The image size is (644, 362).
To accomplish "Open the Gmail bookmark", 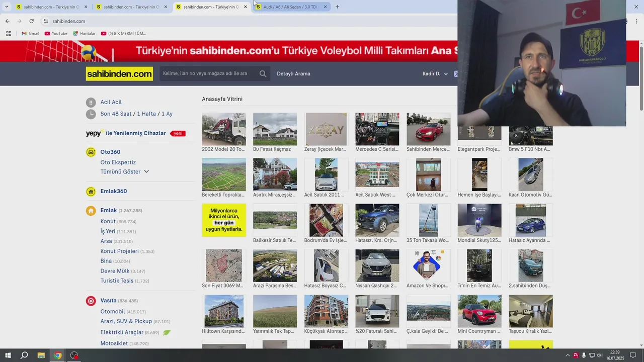I will click(x=30, y=34).
